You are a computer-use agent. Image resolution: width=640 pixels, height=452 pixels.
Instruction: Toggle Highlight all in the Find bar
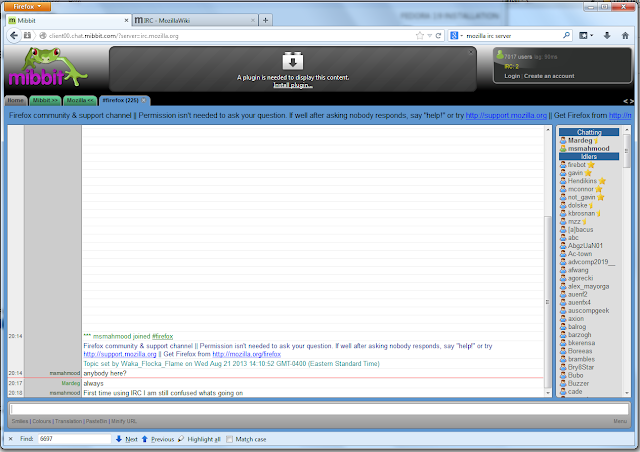click(199, 439)
